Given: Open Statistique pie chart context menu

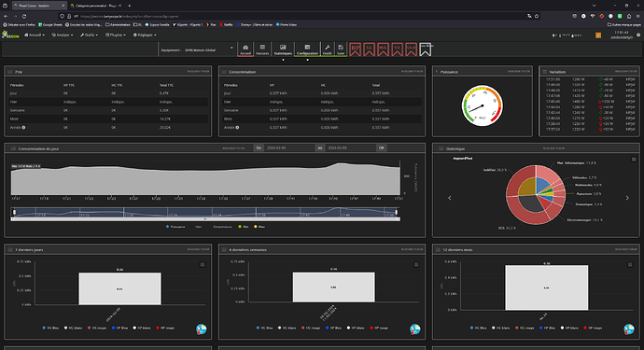Looking at the screenshot, I should click(x=634, y=159).
